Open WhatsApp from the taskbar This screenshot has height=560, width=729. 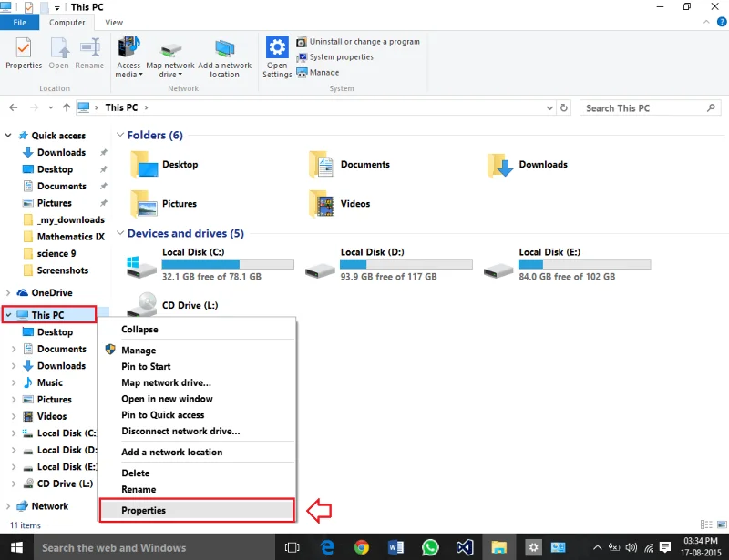[430, 547]
